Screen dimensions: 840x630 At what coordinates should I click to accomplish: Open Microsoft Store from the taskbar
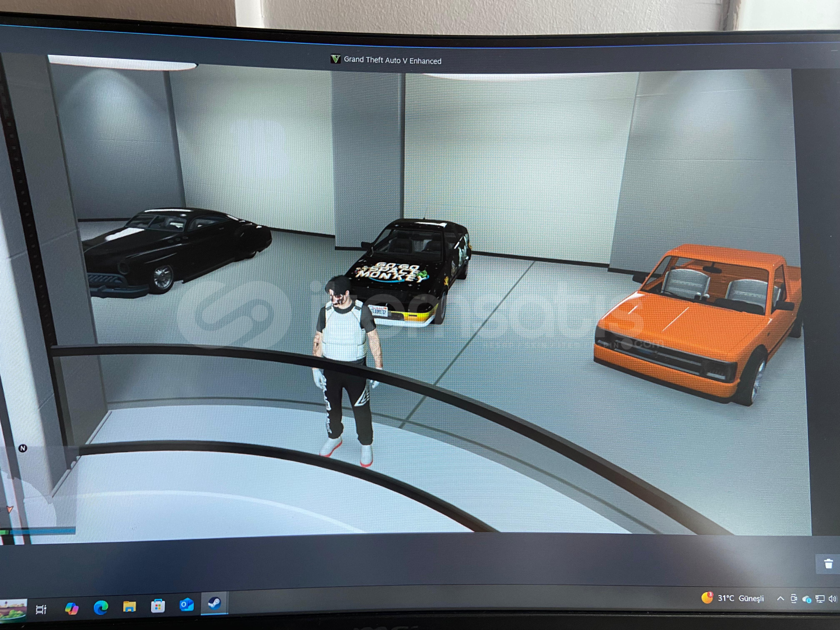(x=157, y=606)
